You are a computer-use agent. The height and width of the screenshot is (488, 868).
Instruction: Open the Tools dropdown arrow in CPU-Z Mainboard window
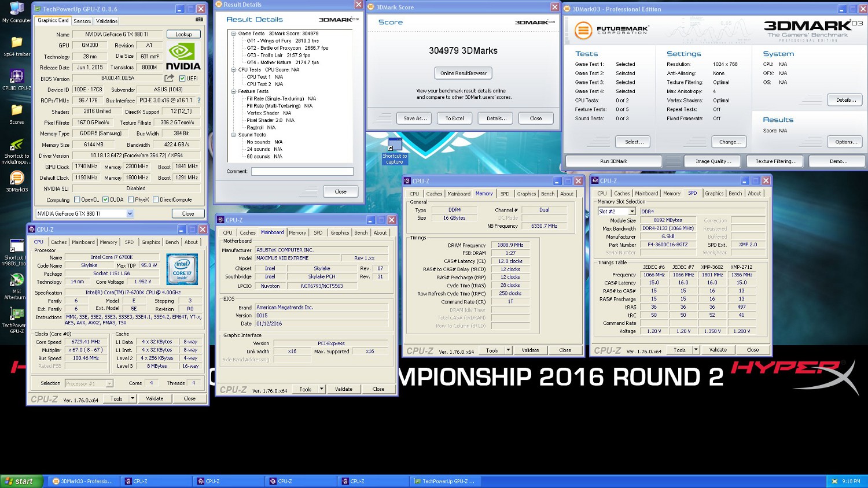(x=322, y=389)
